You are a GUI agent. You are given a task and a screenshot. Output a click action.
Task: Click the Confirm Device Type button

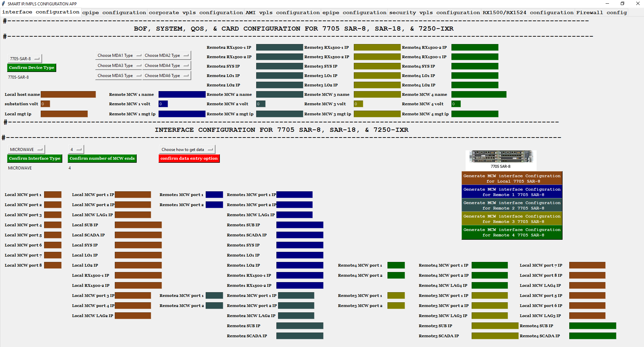(32, 68)
